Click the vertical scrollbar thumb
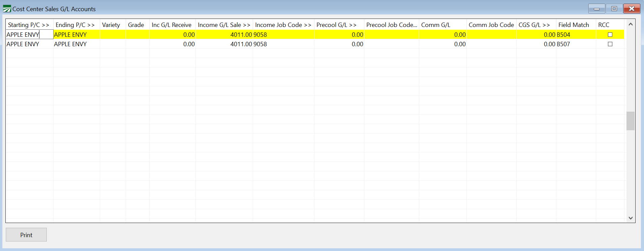 coord(631,121)
